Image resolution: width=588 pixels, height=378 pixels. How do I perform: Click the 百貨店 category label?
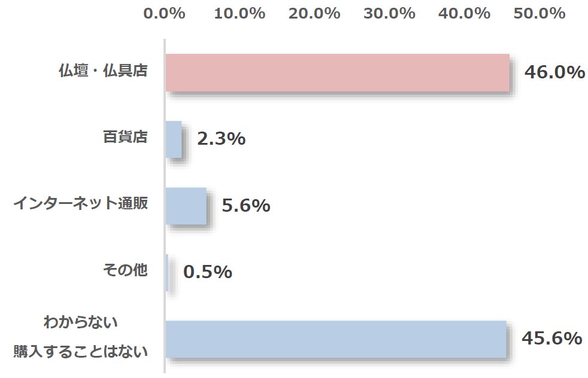tap(125, 138)
